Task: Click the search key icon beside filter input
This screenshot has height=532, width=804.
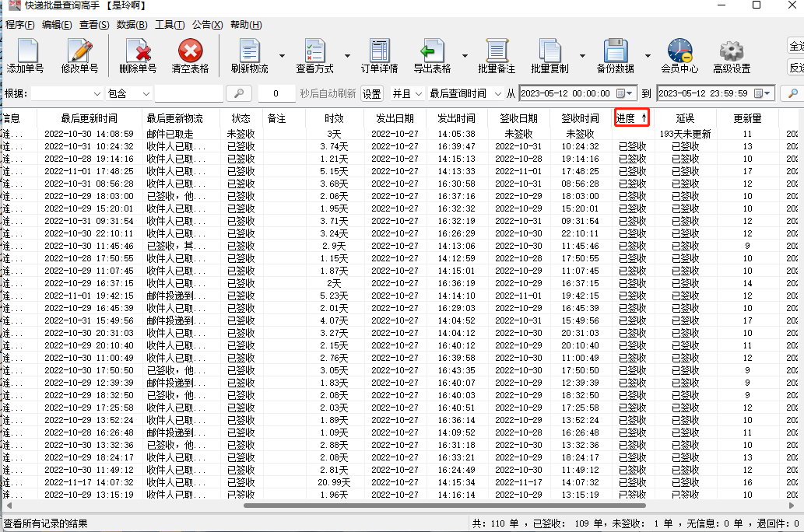Action: (x=239, y=93)
